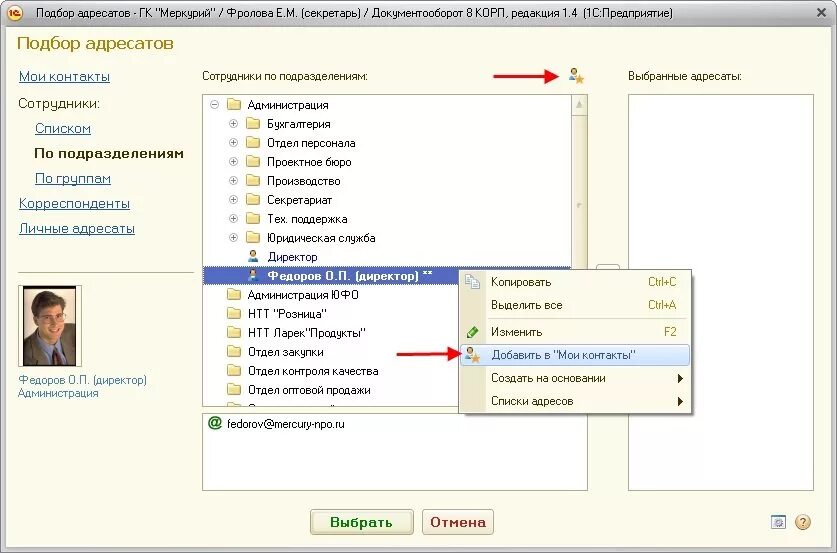This screenshot has width=837, height=553.
Task: Click the copy icon in context menu
Action: [x=472, y=282]
